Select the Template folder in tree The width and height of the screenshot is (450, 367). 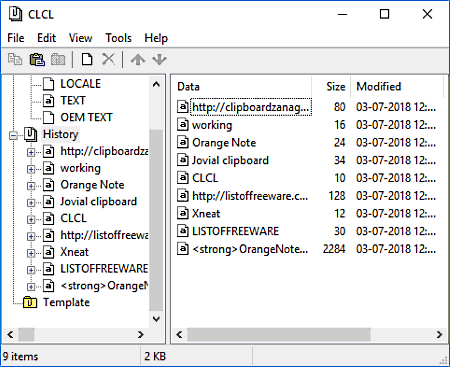point(66,302)
